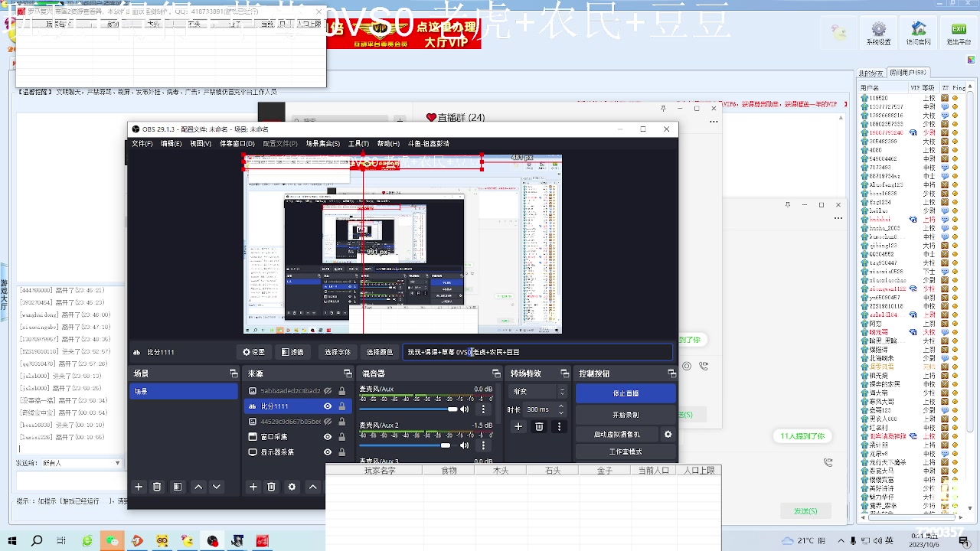Move scene down with the down arrow
The width and height of the screenshot is (980, 551).
(x=217, y=487)
